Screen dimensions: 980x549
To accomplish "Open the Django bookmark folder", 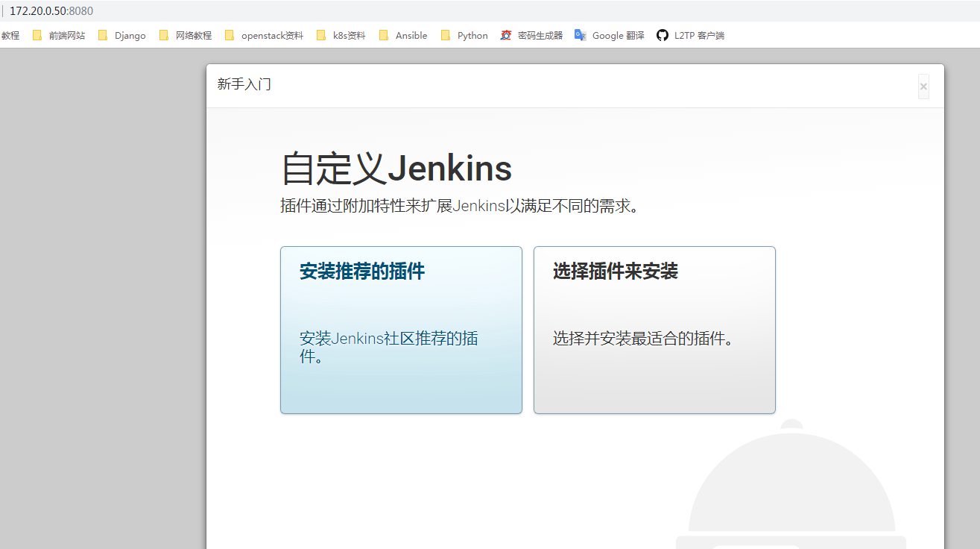I will (x=122, y=35).
